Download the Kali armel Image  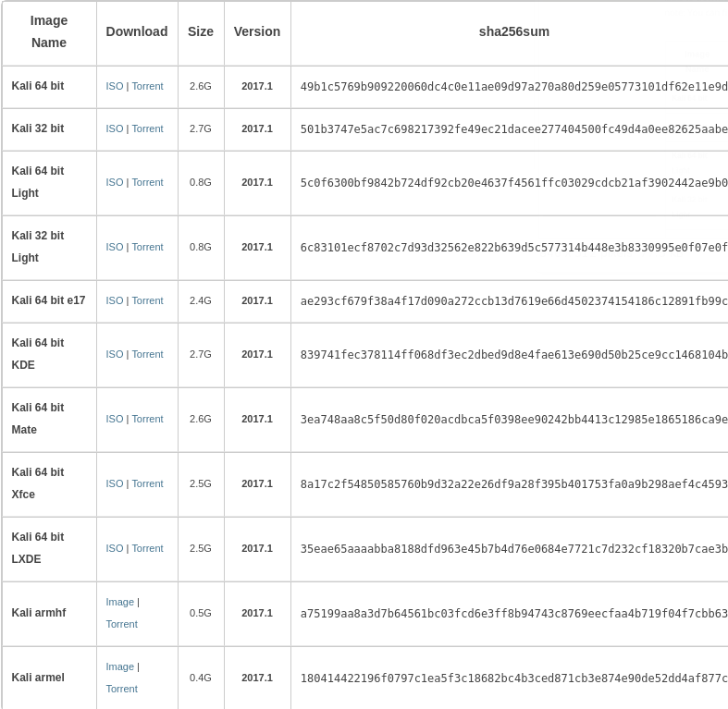click(119, 666)
